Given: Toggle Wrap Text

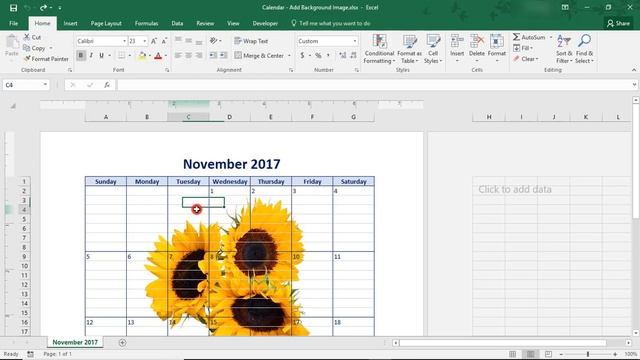Looking at the screenshot, I should point(251,41).
